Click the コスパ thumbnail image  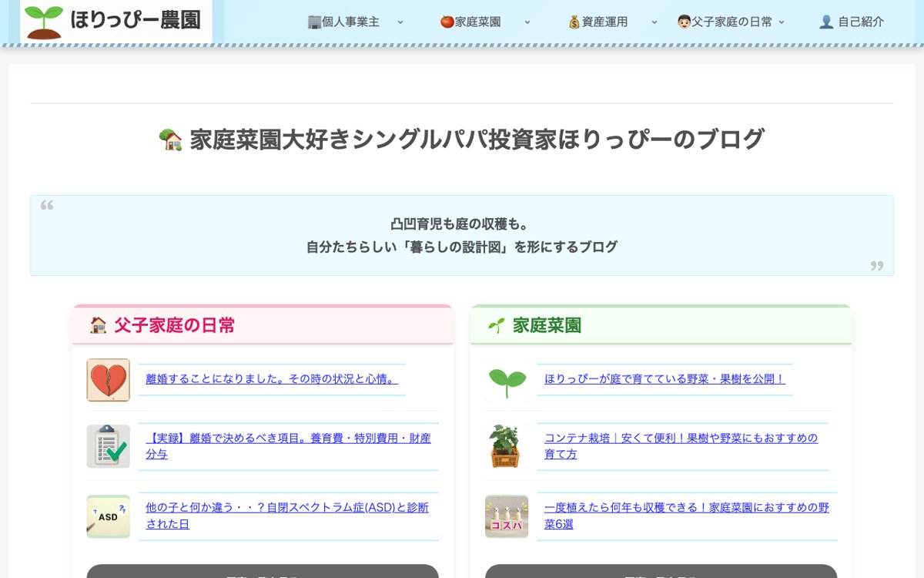(x=507, y=516)
